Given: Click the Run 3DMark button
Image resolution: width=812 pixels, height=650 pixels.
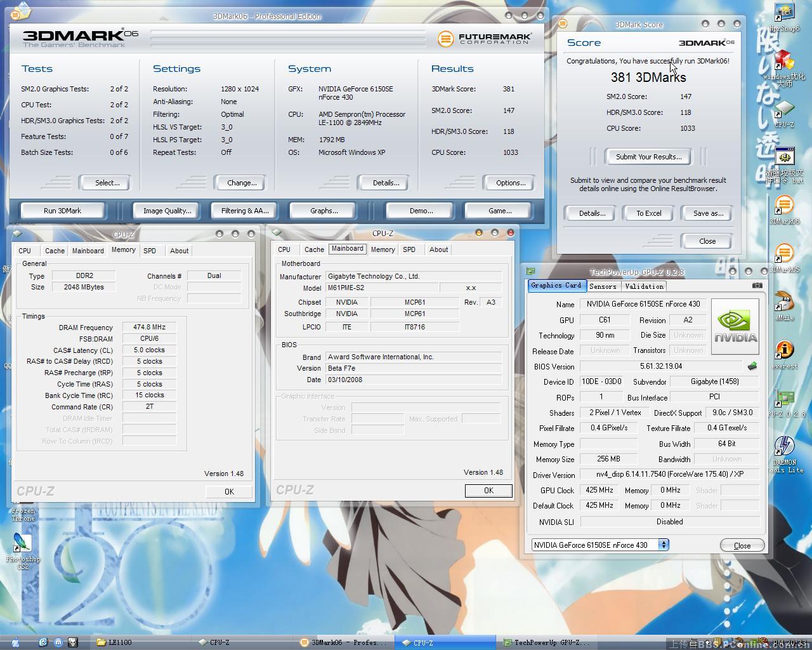Looking at the screenshot, I should [x=63, y=211].
